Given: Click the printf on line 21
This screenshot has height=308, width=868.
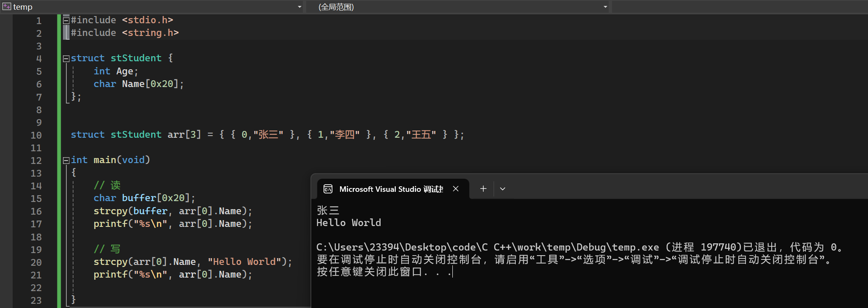Looking at the screenshot, I should pos(173,275).
